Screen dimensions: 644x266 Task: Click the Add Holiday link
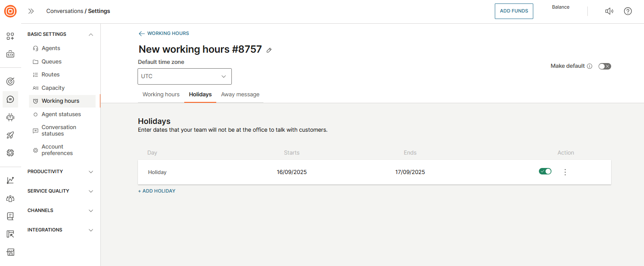tap(157, 191)
